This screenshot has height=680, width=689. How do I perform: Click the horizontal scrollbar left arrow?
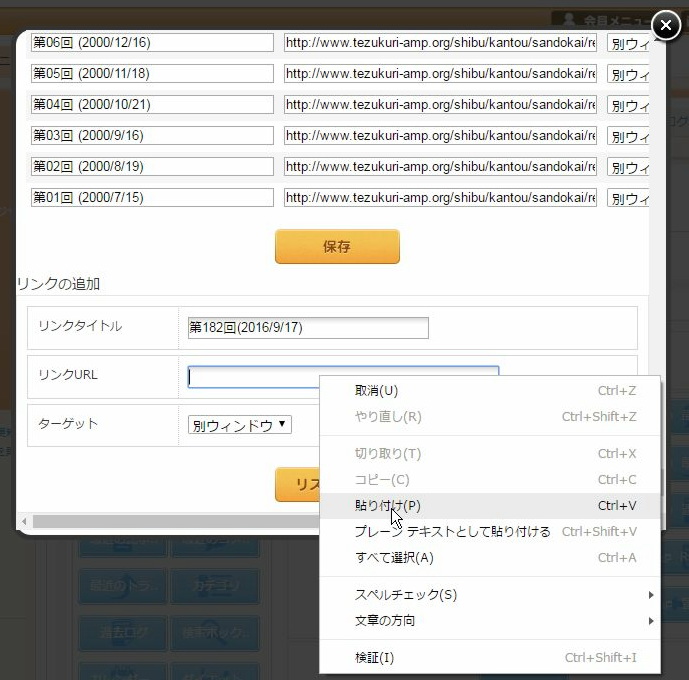pyautogui.click(x=24, y=522)
